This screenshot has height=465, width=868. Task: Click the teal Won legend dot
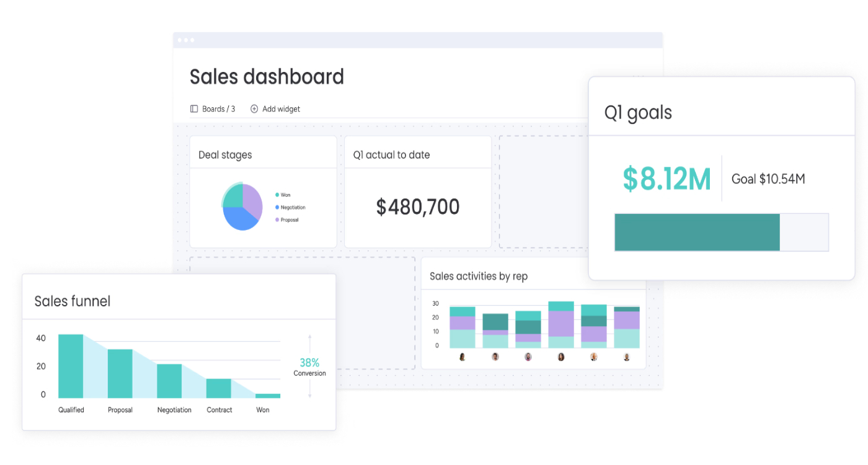(x=277, y=195)
